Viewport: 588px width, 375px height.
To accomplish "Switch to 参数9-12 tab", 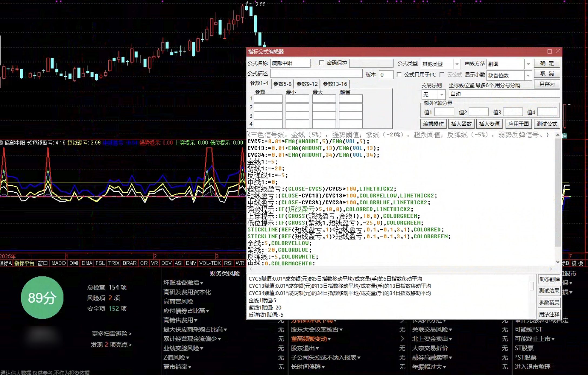I will (x=307, y=84).
